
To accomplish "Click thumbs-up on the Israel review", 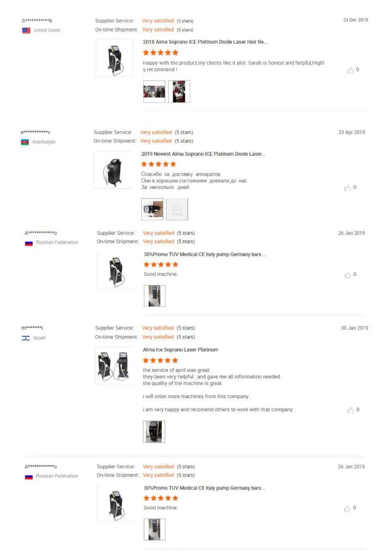I will click(350, 410).
